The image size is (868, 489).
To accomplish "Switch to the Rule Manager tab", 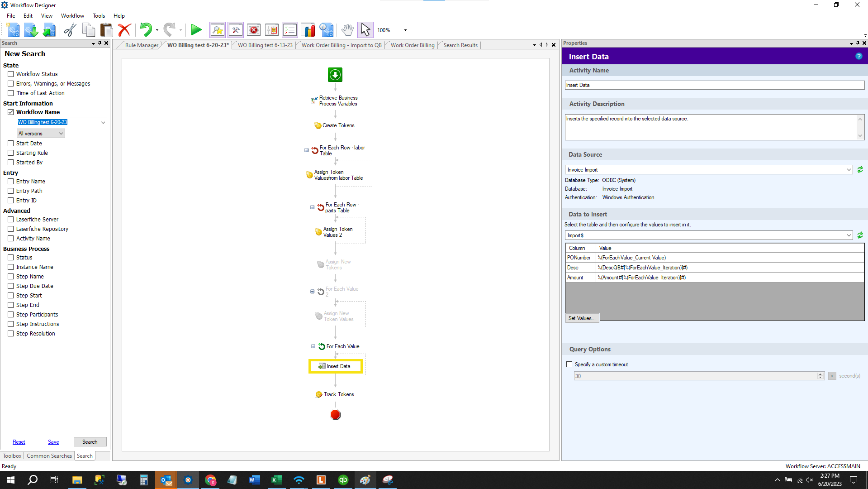I will (141, 45).
